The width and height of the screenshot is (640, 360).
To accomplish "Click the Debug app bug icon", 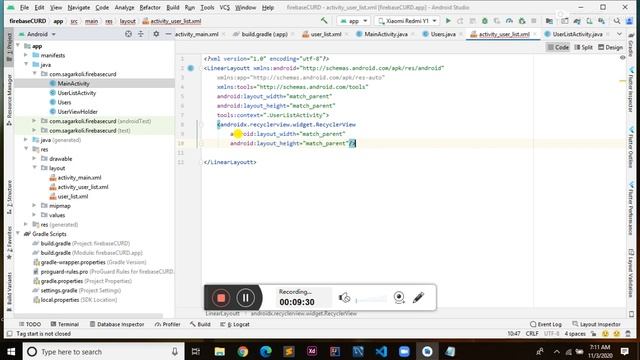I will [x=484, y=21].
